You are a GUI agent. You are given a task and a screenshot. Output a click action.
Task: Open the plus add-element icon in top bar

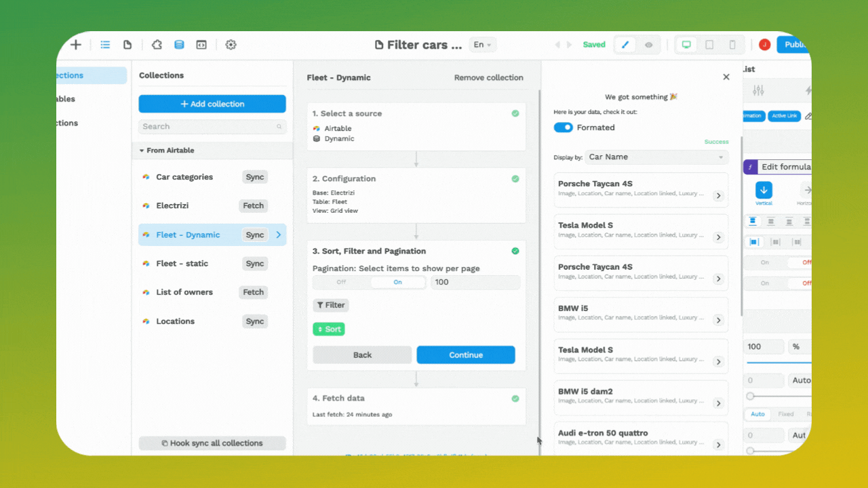click(76, 45)
